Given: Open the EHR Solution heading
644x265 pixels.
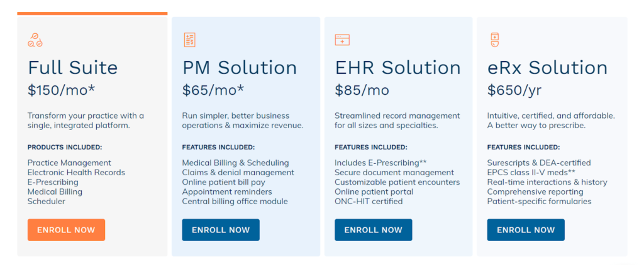Looking at the screenshot, I should 397,68.
